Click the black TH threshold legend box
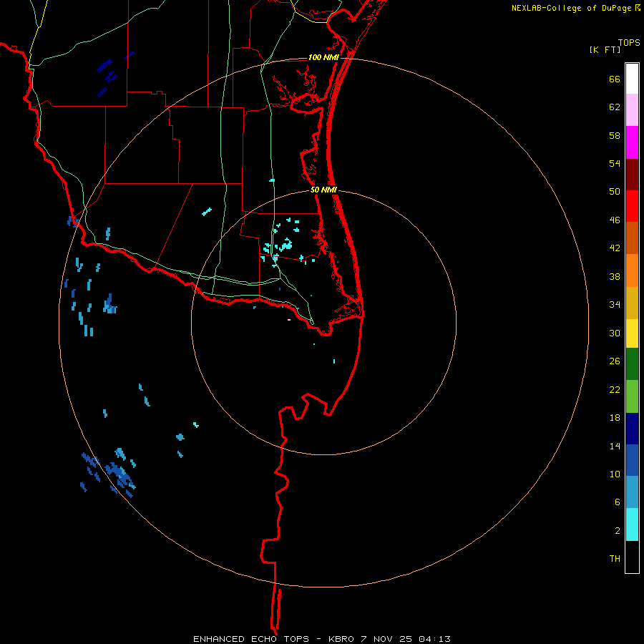644x644 pixels. coord(632,557)
